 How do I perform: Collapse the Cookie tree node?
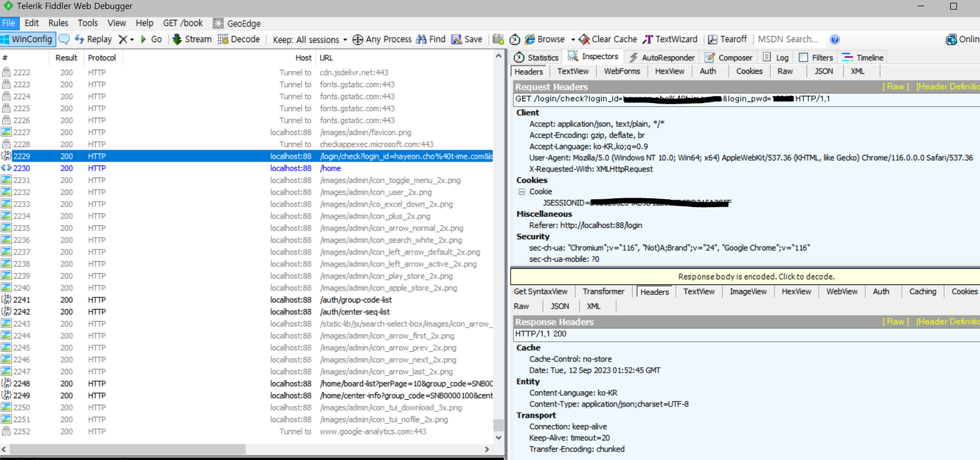[522, 191]
